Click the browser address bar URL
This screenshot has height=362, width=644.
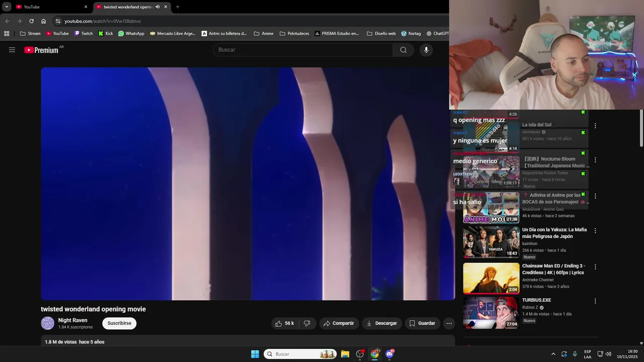[103, 21]
